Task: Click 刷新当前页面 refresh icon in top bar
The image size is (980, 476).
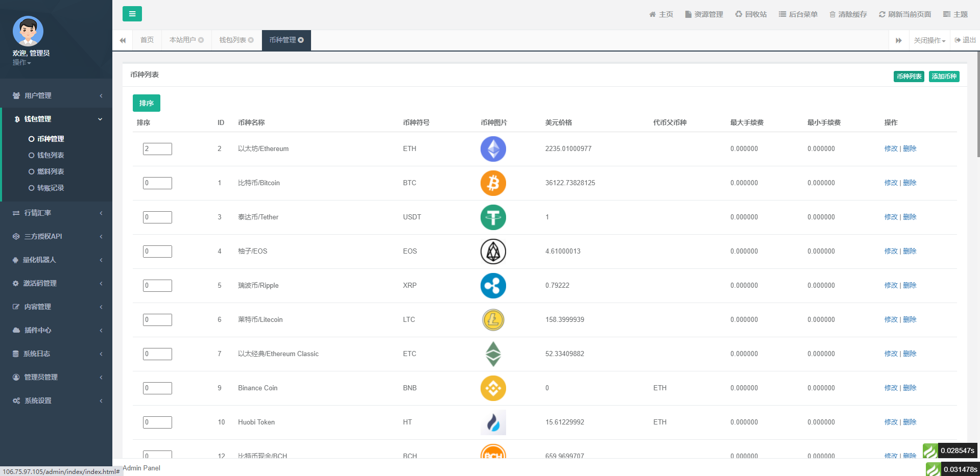Action: [x=882, y=14]
